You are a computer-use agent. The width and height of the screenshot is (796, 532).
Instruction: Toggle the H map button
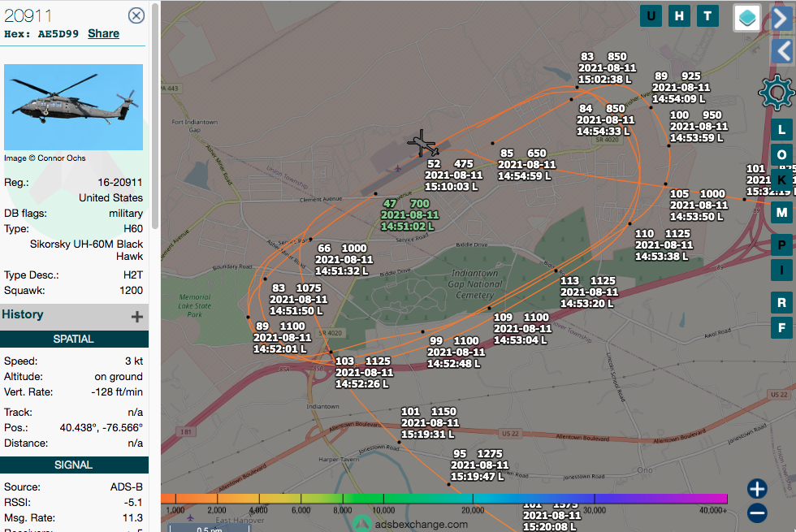(x=679, y=16)
